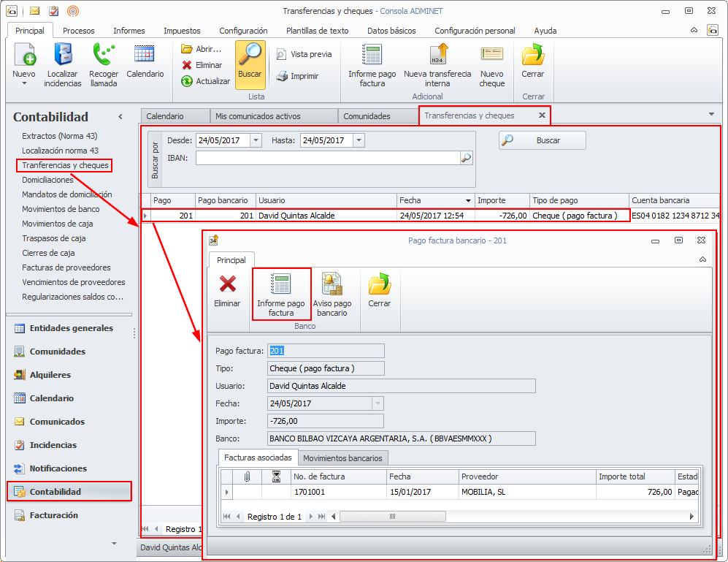This screenshot has height=562, width=728.
Task: Collapse the Contabilidad side panel
Action: [120, 117]
